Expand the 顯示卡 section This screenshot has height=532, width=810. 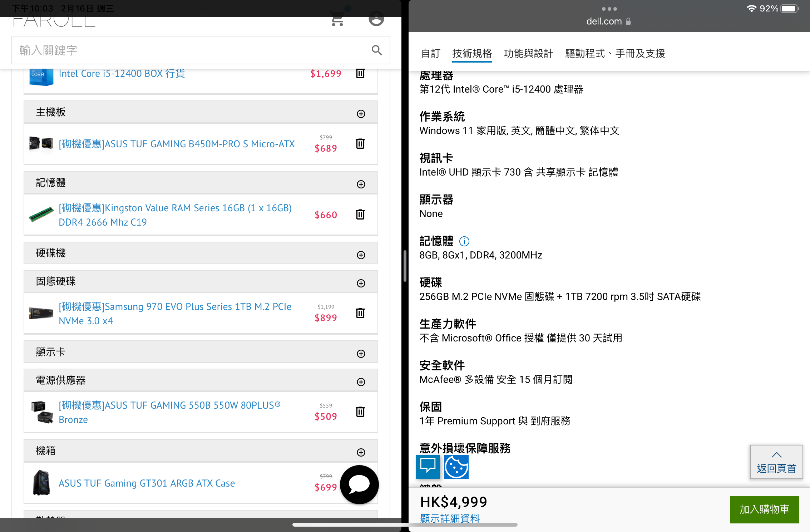(361, 354)
